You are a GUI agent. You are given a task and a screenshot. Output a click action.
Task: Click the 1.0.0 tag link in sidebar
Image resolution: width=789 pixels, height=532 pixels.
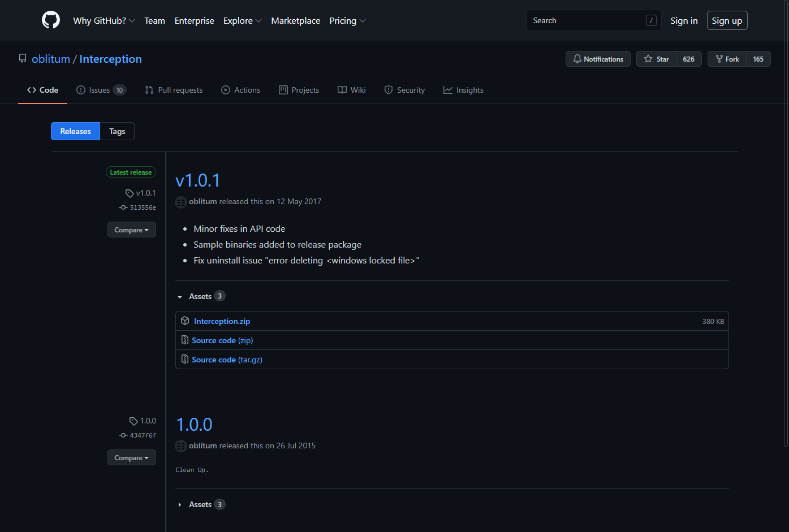pyautogui.click(x=148, y=421)
